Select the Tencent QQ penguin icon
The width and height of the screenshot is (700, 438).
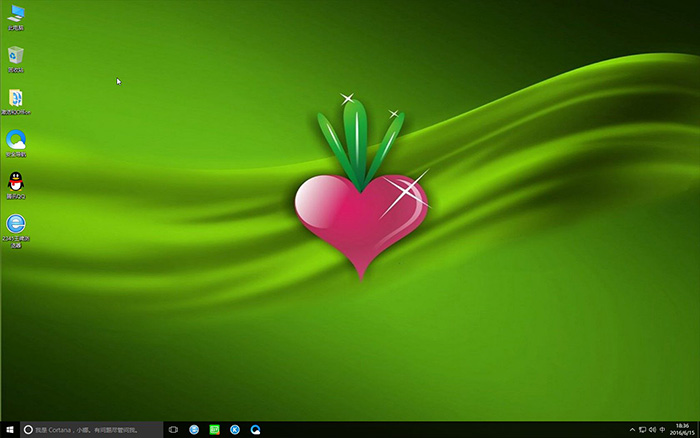point(16,185)
